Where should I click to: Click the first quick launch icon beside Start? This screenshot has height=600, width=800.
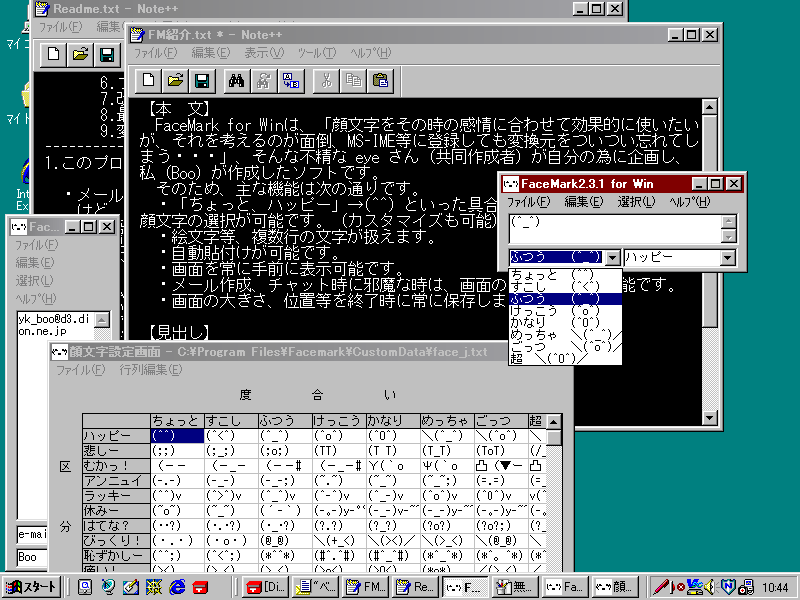point(85,587)
